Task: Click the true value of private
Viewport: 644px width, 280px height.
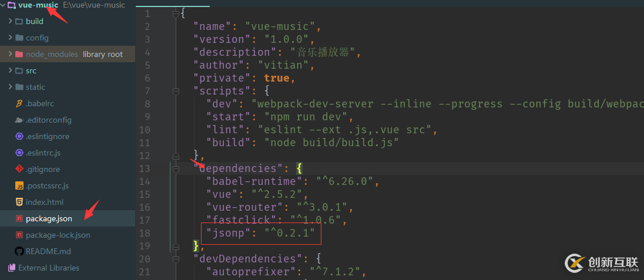Action: coord(276,78)
